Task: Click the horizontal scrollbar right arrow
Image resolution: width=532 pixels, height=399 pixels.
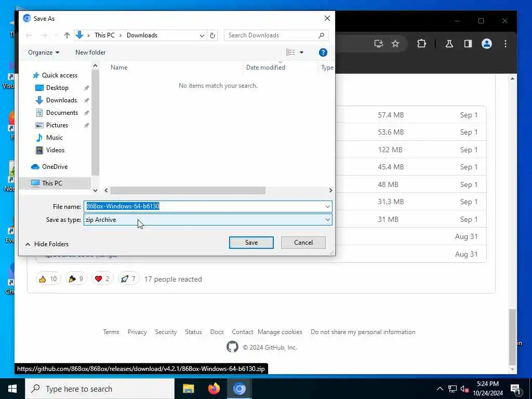Action: tap(331, 191)
